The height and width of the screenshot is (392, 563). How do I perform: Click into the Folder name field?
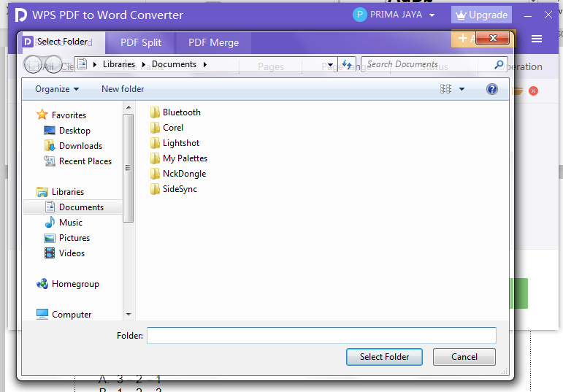(x=321, y=335)
